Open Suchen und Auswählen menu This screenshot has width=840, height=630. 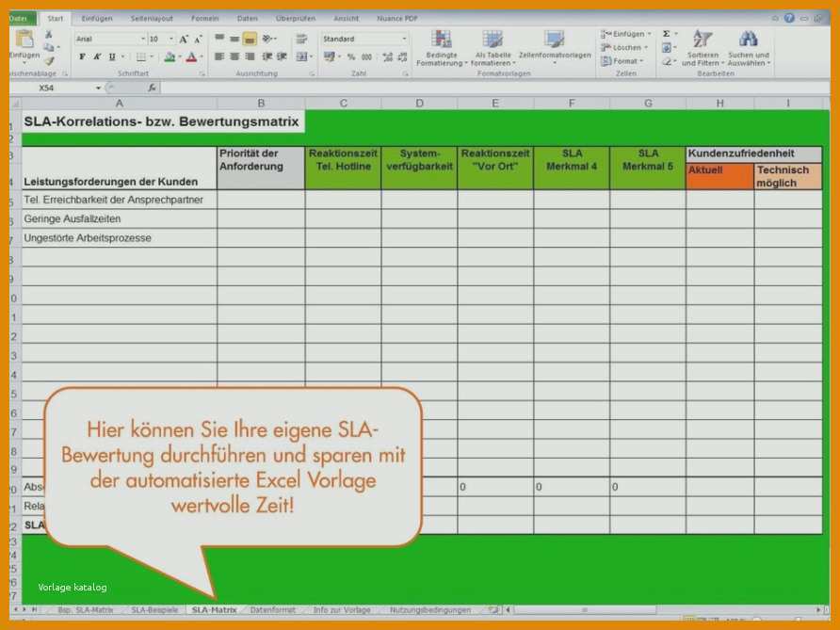pyautogui.click(x=749, y=48)
